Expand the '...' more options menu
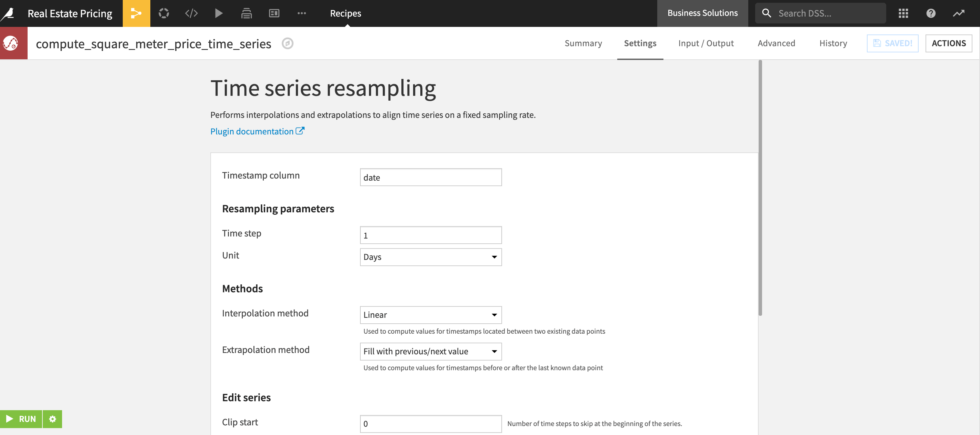This screenshot has height=435, width=980. pos(302,13)
